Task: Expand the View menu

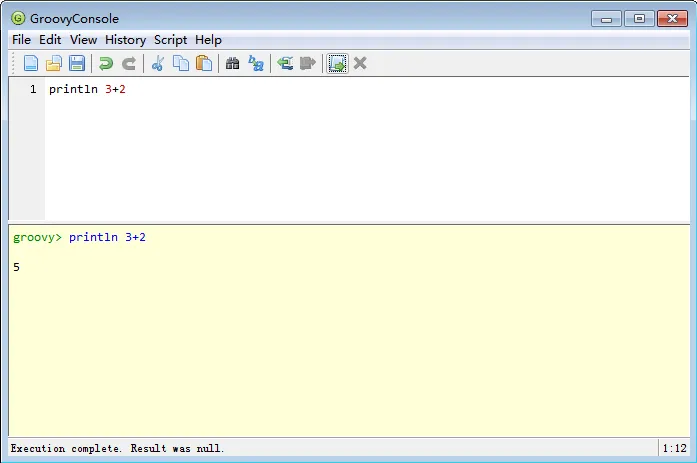Action: click(84, 40)
